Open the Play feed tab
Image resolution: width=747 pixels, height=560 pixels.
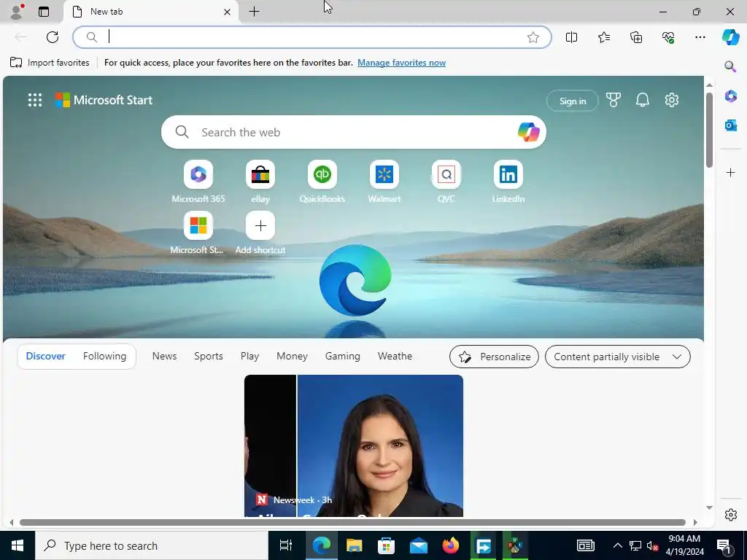249,356
